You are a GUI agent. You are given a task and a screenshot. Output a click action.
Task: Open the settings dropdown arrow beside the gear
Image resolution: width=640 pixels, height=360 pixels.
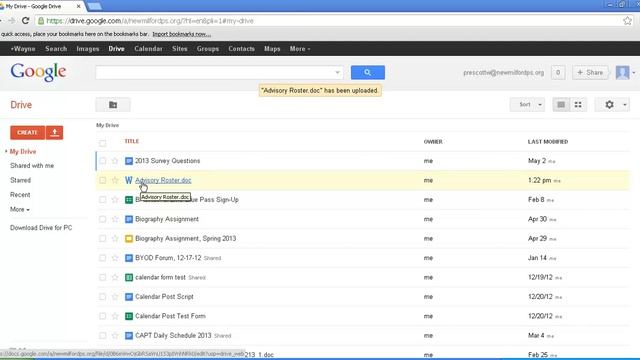coord(624,105)
